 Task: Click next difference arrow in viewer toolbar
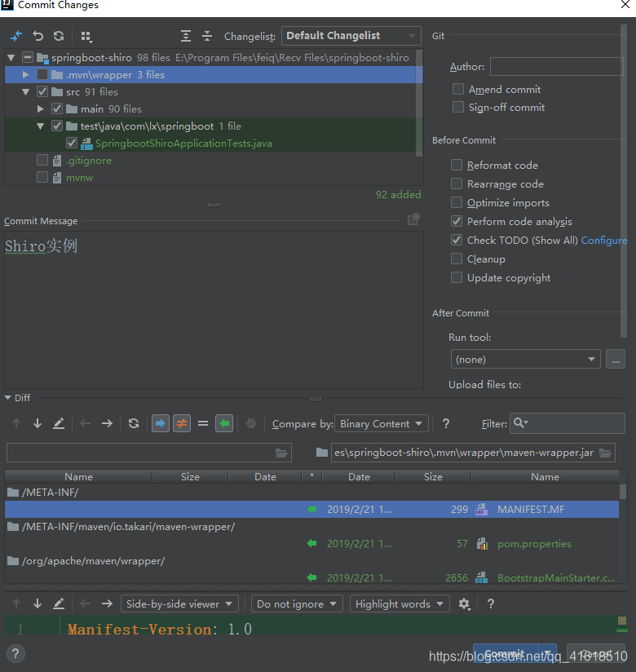[x=38, y=603]
